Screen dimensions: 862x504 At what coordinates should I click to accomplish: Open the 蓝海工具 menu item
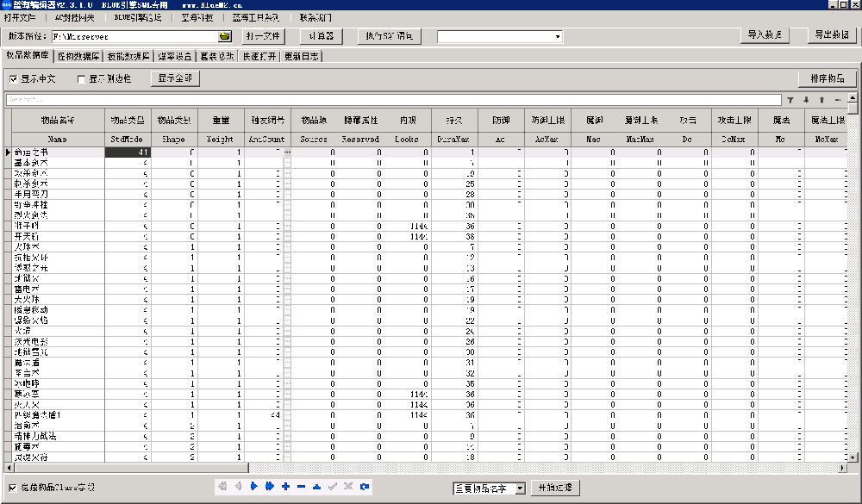pos(255,17)
